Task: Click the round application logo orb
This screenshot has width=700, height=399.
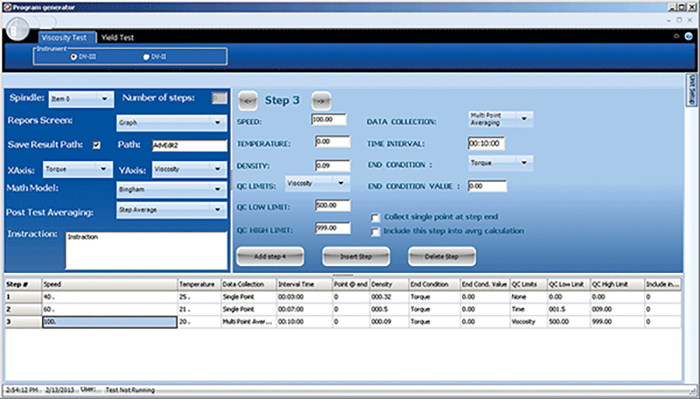Action: pos(17,28)
